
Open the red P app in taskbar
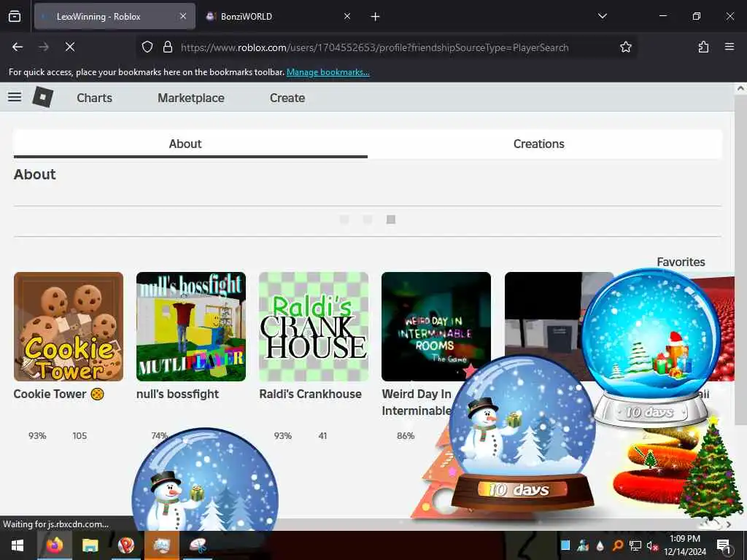pos(125,545)
